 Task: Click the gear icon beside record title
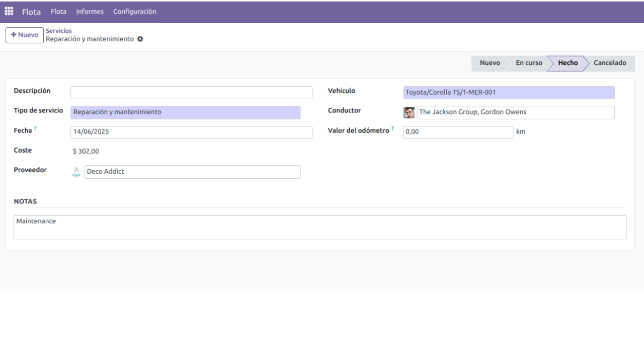(140, 39)
